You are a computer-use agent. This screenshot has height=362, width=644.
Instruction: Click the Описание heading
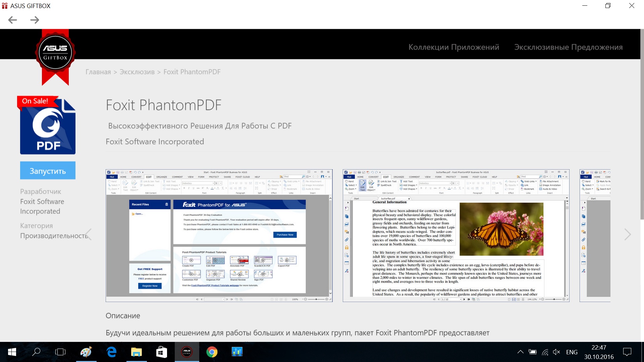point(123,316)
